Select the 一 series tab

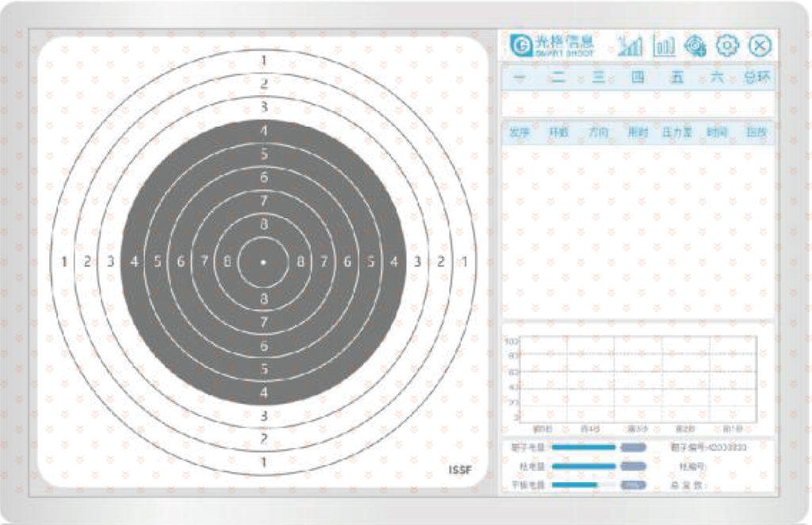tap(520, 78)
